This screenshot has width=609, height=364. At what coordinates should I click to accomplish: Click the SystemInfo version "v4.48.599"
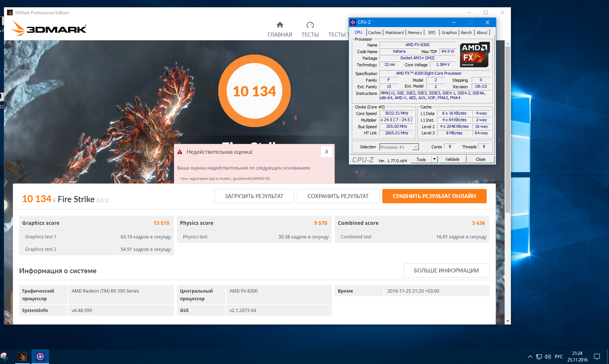(x=82, y=311)
